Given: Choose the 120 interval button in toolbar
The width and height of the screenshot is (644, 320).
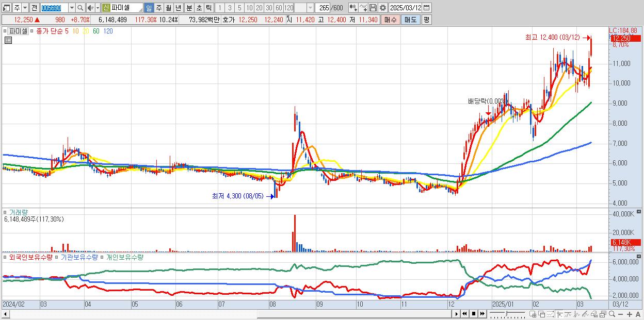Looking at the screenshot, I should pos(288,8).
